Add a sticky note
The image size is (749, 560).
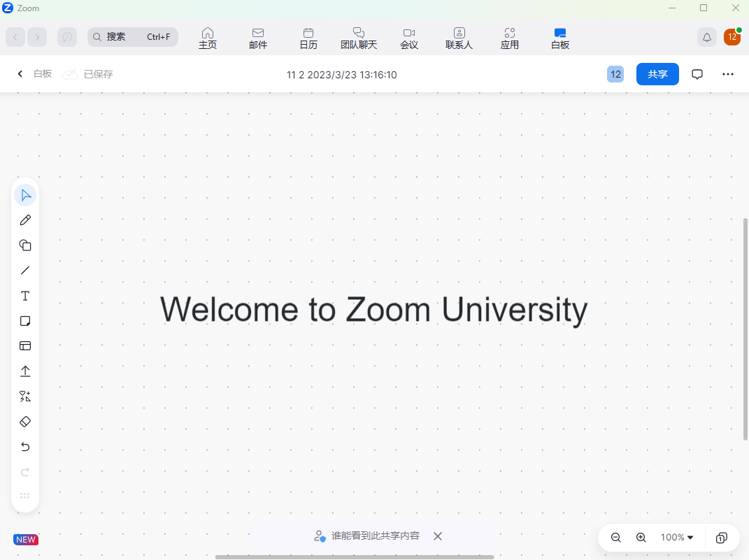(x=25, y=321)
